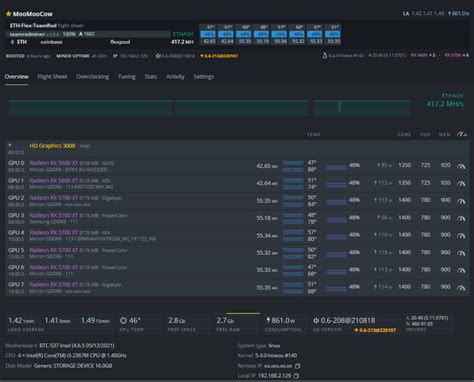Click GPU 0 fan speed bar
This screenshot has height=382, width=474.
(x=336, y=167)
